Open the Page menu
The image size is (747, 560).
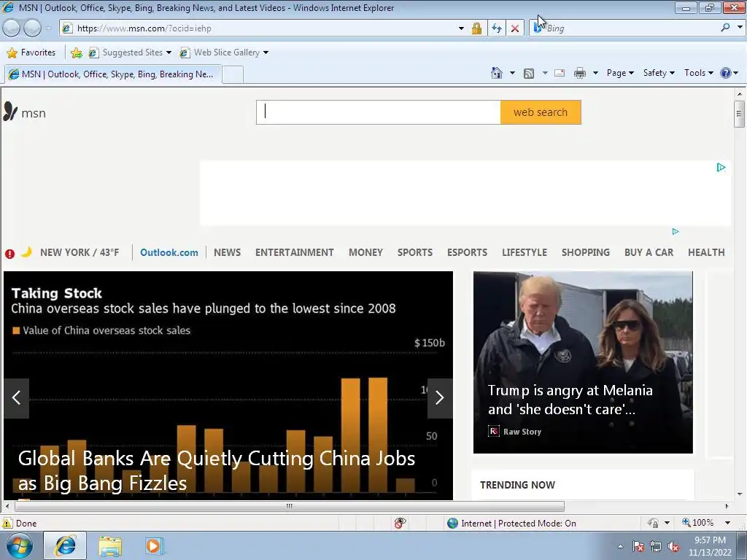620,73
